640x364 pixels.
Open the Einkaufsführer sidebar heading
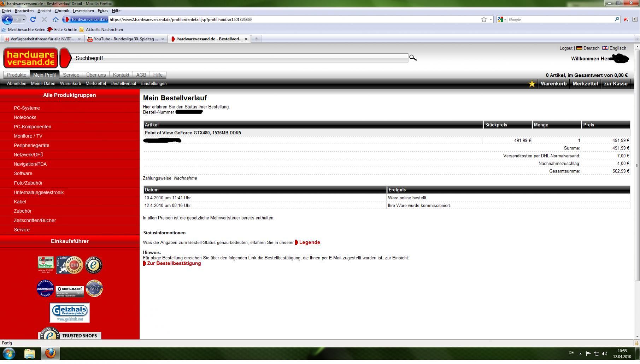pos(70,241)
